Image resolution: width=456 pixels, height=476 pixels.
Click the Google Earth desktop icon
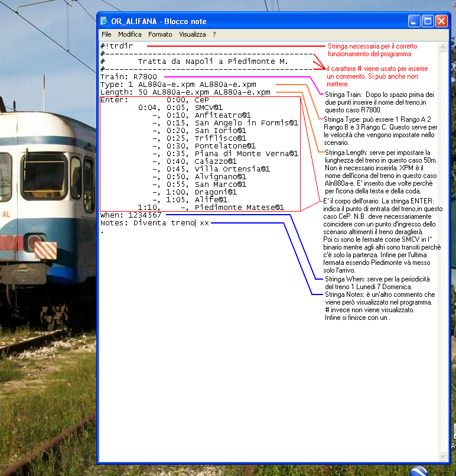click(419, 471)
